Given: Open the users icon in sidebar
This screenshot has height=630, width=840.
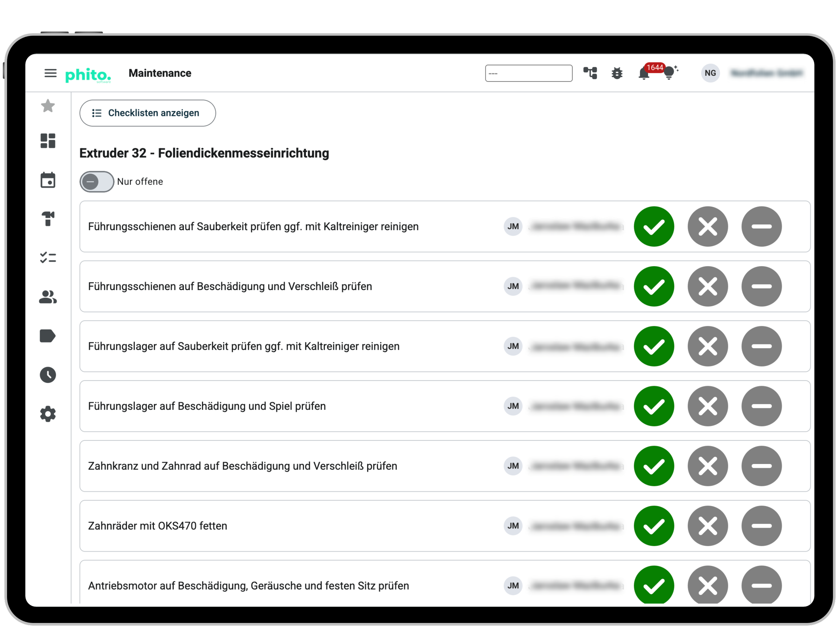Looking at the screenshot, I should [x=48, y=297].
